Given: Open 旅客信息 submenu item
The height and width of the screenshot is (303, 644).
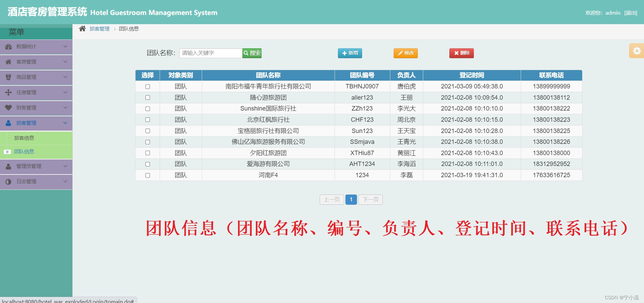Looking at the screenshot, I should pos(36,138).
